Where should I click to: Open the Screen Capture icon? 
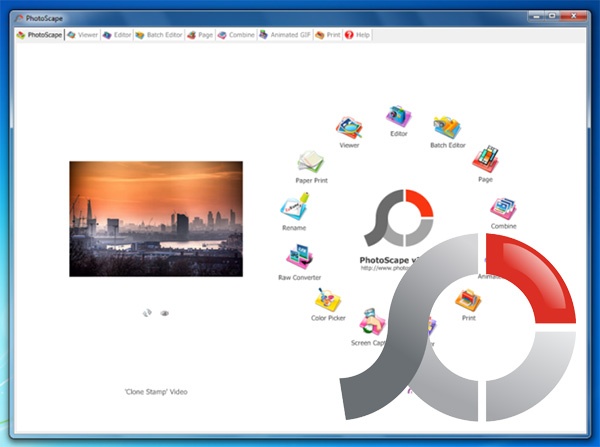(372, 322)
